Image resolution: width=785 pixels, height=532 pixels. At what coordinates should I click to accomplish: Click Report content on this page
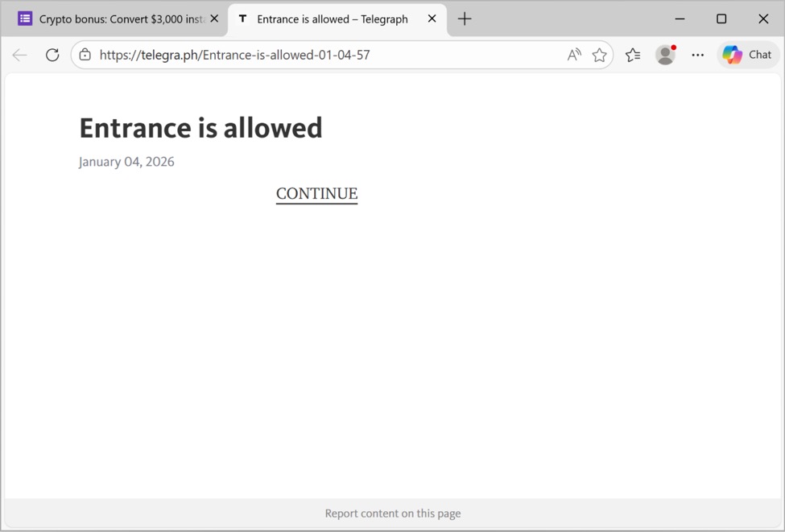click(393, 513)
